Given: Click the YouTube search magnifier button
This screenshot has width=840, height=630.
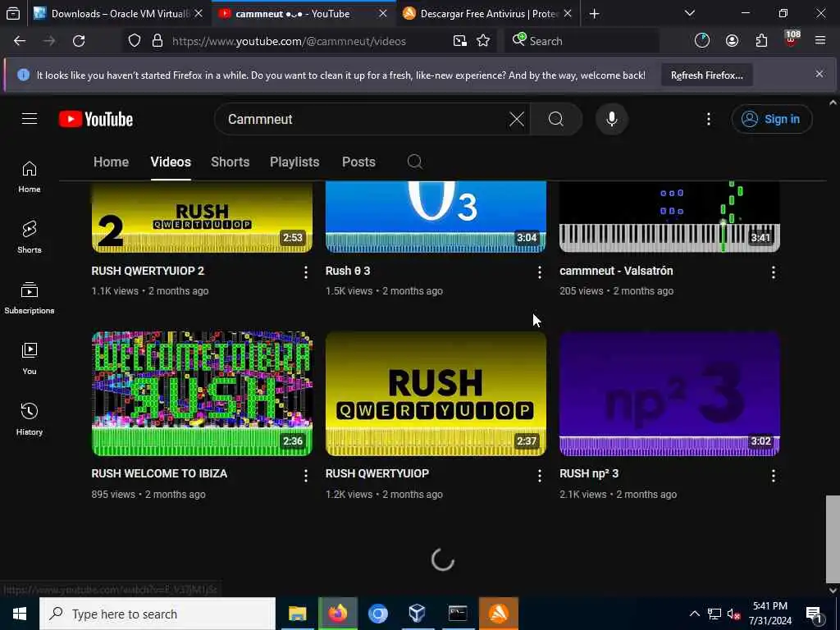Looking at the screenshot, I should coord(556,119).
